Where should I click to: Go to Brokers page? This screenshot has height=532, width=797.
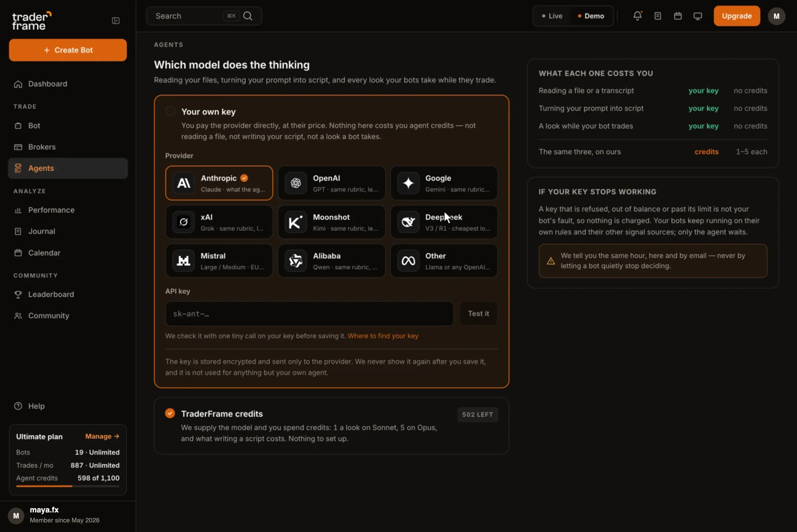click(x=68, y=147)
